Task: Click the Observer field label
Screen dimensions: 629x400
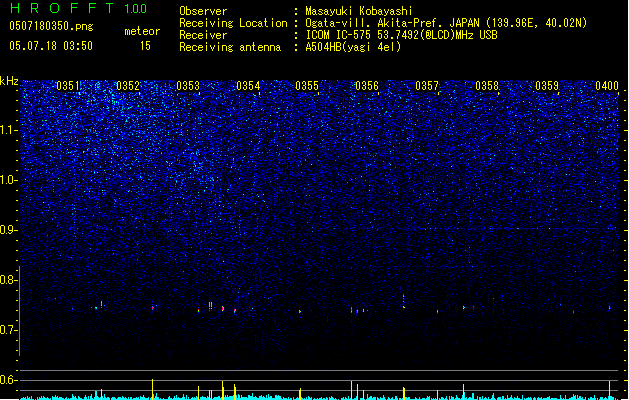Action: click(x=203, y=11)
